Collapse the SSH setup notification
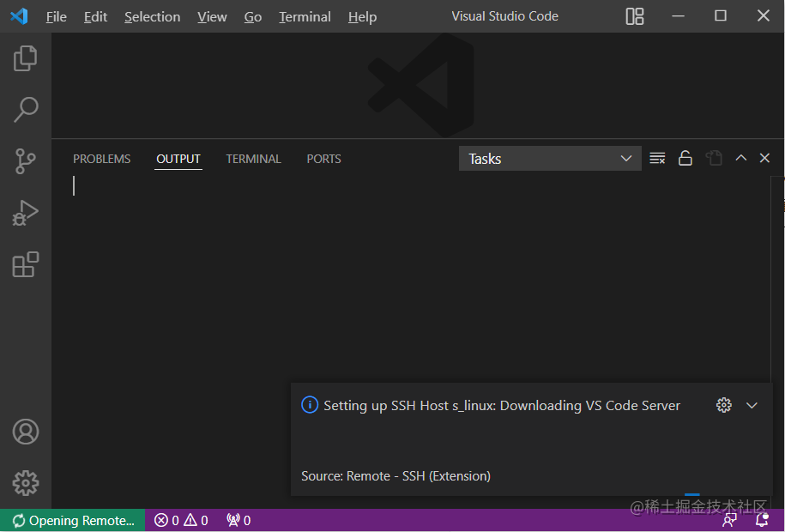 752,405
